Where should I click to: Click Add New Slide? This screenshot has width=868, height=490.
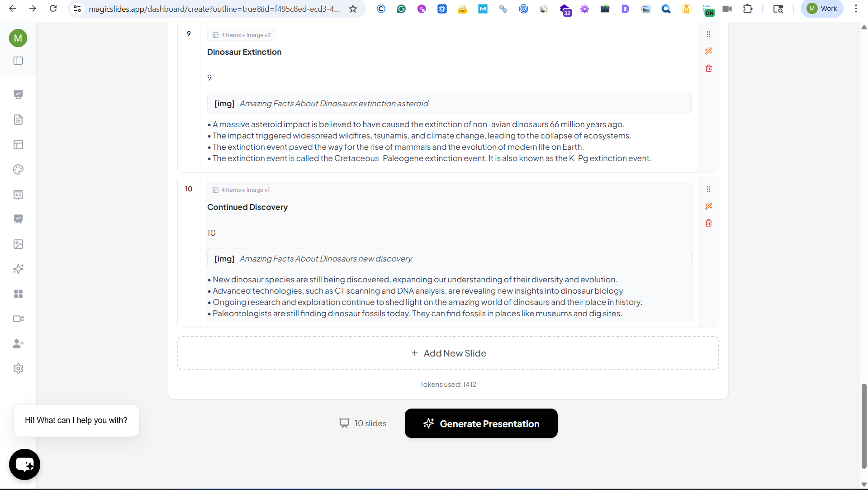(x=448, y=353)
